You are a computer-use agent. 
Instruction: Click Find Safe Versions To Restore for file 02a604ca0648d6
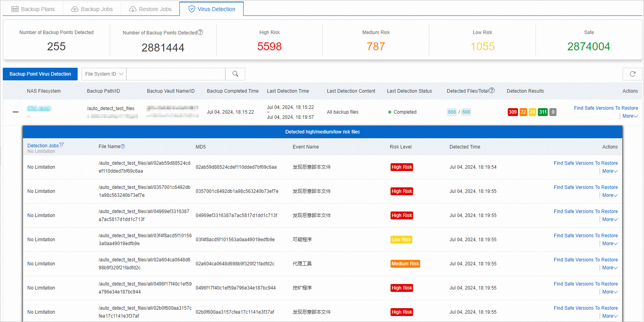pyautogui.click(x=586, y=260)
